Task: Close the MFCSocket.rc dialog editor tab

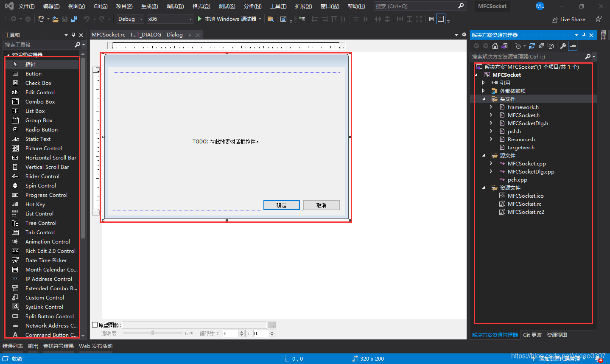Action: pos(198,35)
